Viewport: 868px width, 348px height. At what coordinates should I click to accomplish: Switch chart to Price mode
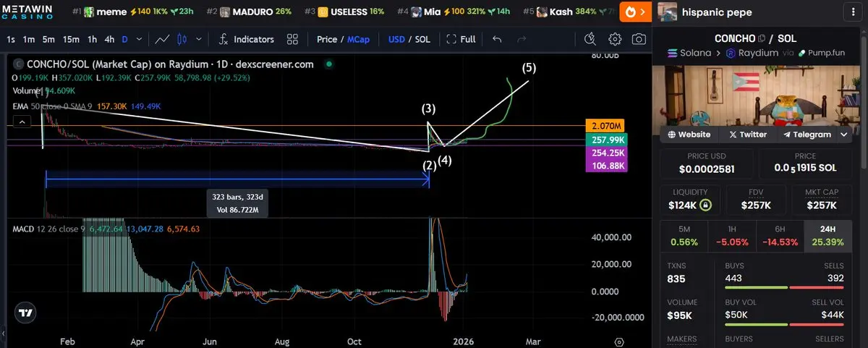tap(328, 39)
